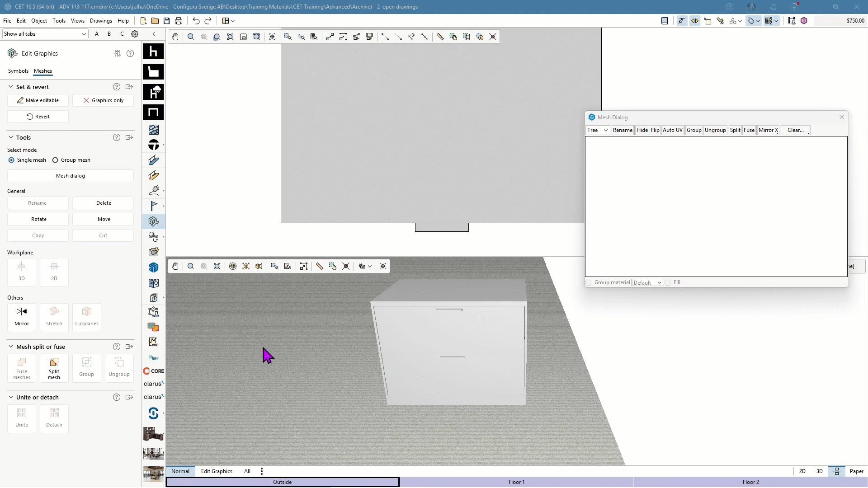Click the purple hexagon icon near price
868x488 pixels.
[804, 21]
